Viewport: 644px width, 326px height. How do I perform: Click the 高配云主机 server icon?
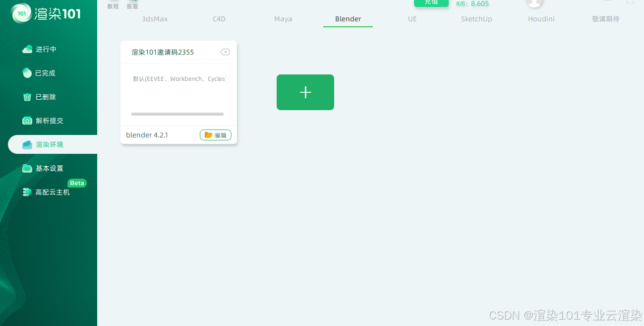point(27,192)
